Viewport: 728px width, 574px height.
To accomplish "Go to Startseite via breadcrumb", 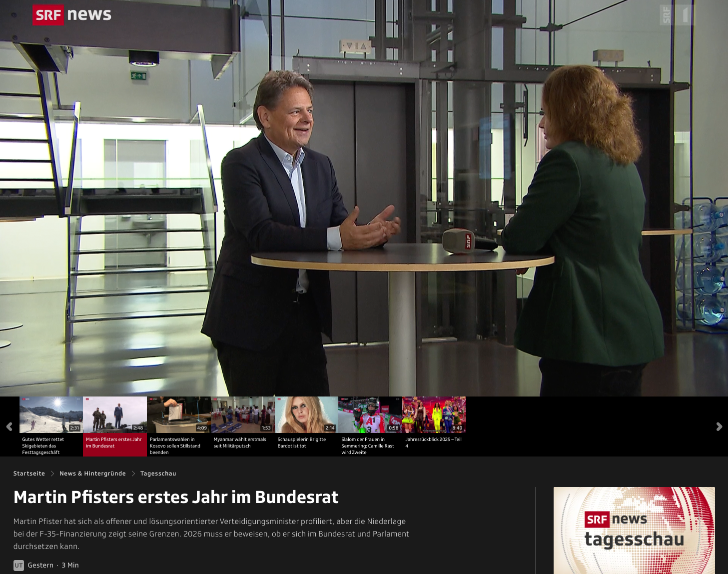I will pos(29,473).
